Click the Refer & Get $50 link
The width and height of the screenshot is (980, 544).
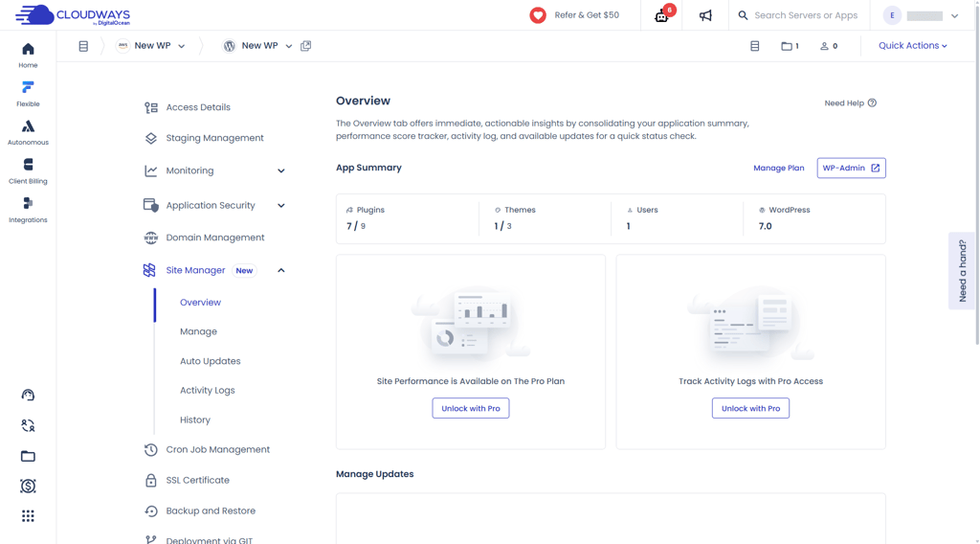587,15
